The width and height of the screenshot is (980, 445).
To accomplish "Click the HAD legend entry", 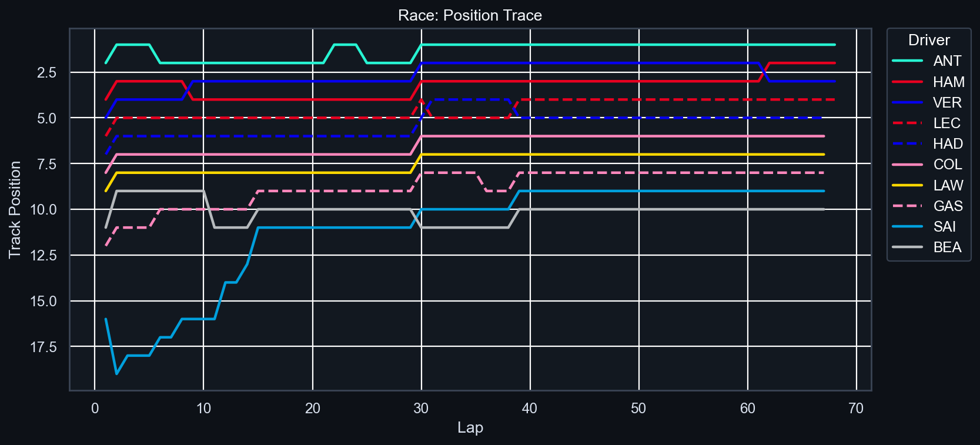I will [x=927, y=144].
